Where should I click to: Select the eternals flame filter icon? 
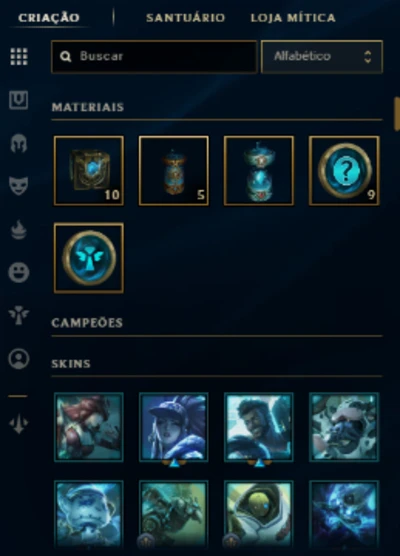19,230
